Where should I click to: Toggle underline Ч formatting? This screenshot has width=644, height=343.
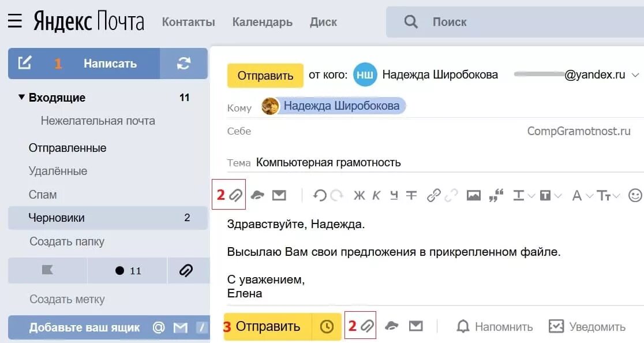click(394, 196)
